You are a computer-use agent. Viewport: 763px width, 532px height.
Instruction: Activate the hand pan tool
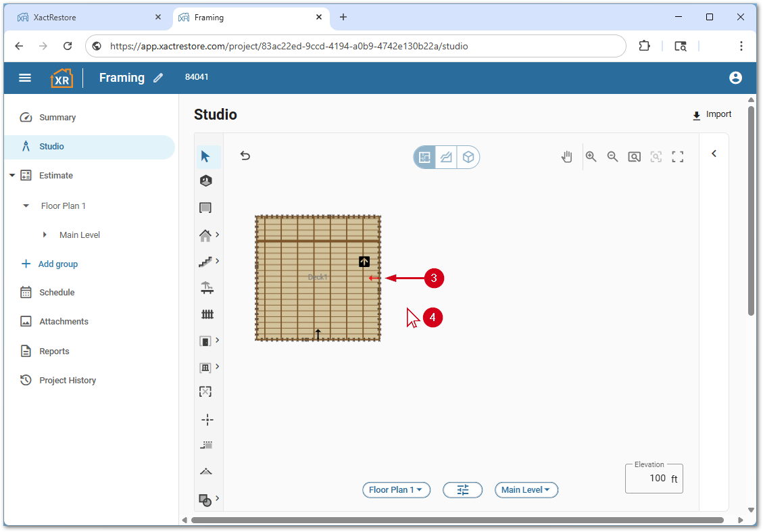567,157
